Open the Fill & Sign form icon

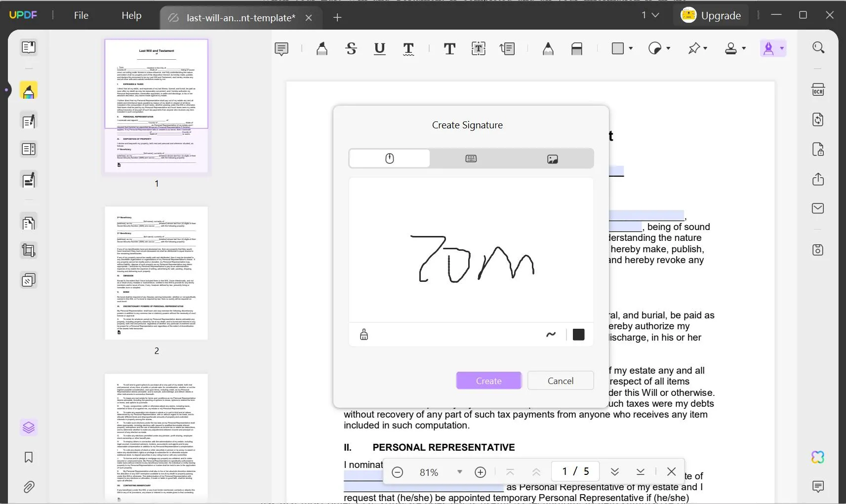tap(29, 180)
